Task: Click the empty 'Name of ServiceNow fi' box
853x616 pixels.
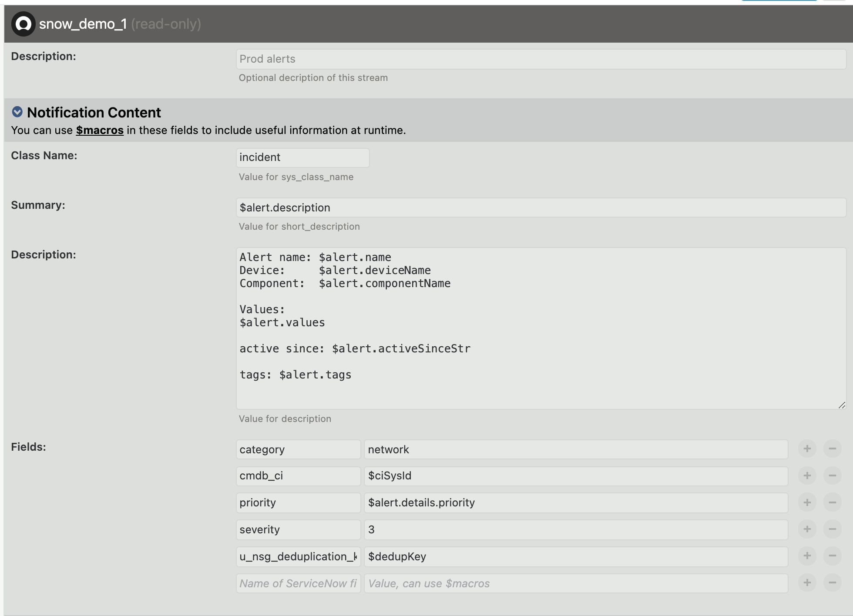Action: pos(298,583)
